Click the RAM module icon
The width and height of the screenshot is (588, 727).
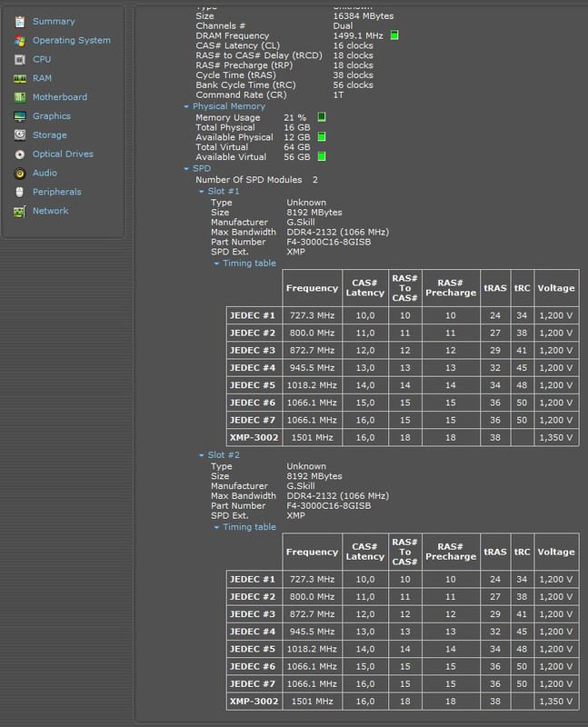click(x=19, y=78)
